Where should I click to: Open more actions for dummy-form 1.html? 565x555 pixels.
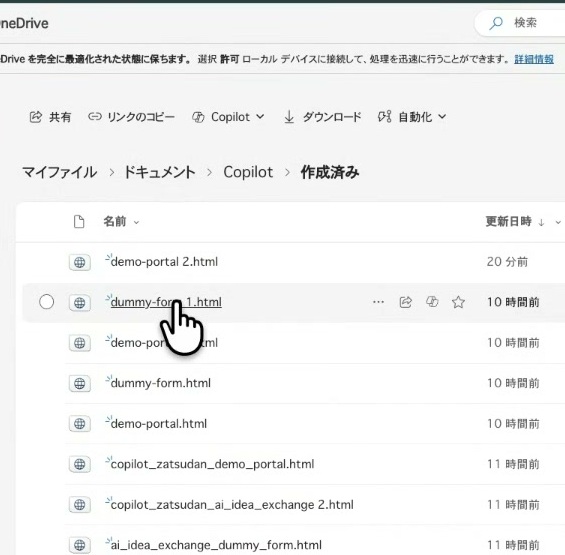(378, 302)
